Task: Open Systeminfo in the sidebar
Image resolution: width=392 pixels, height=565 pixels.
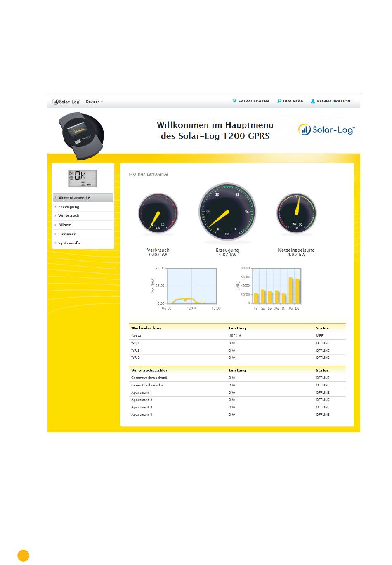Action: tap(83, 243)
